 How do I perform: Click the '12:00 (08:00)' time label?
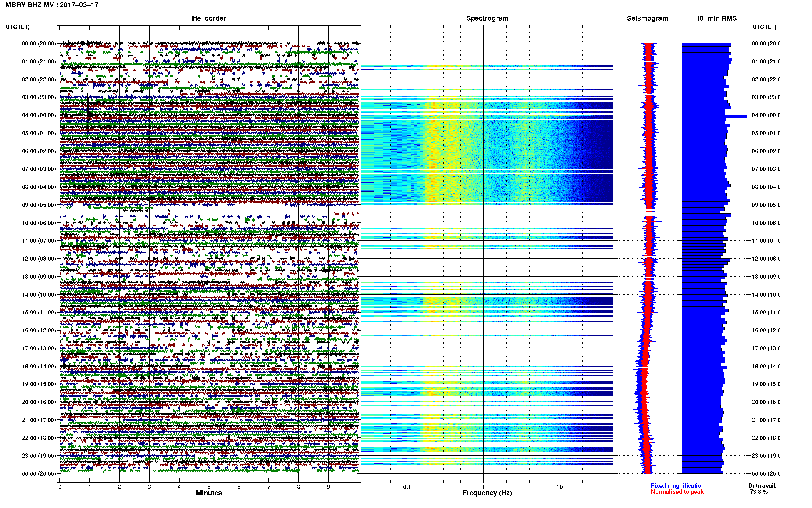[39, 259]
